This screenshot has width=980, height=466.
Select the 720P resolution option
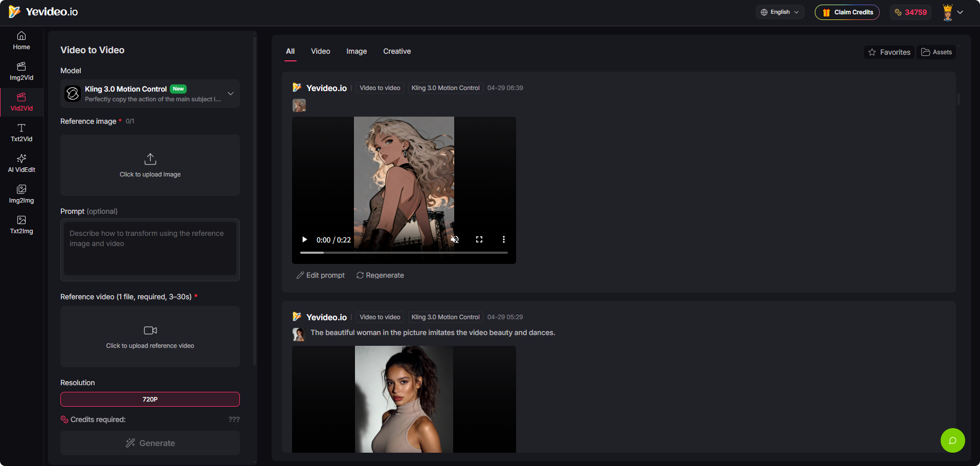pos(150,399)
